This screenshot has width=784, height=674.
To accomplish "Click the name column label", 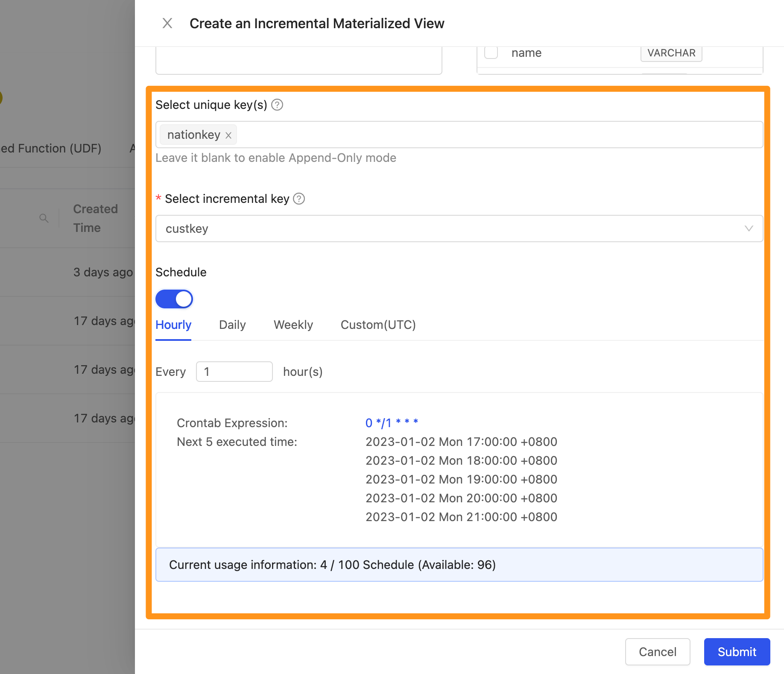I will (x=527, y=53).
